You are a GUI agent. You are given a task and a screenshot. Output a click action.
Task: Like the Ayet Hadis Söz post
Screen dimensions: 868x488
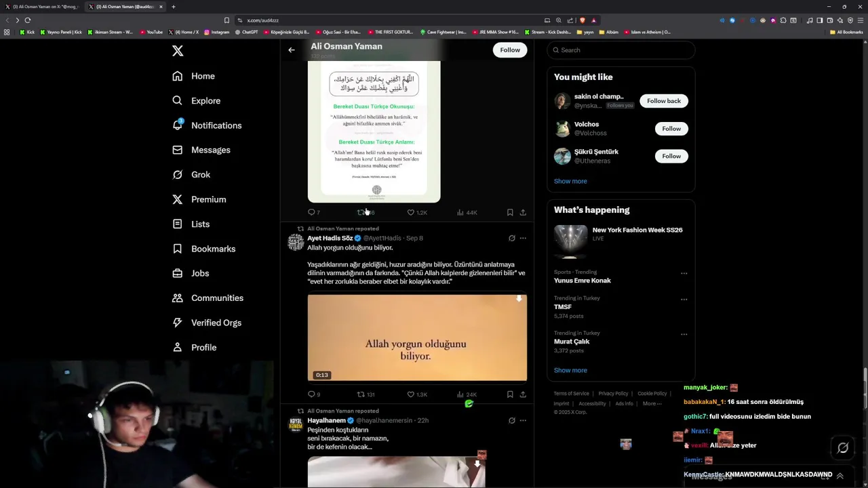click(416, 394)
